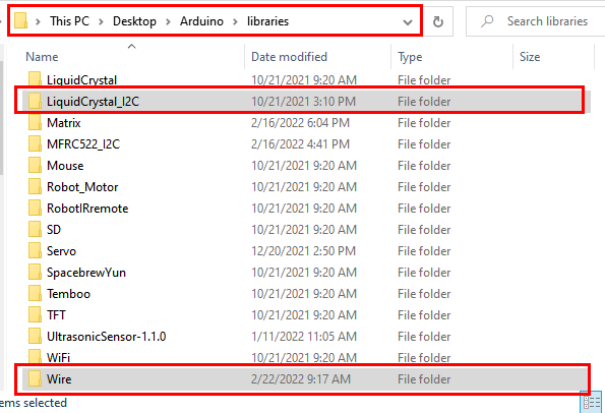Select the Robot_Motor folder name
The width and height of the screenshot is (605, 413).
(x=83, y=187)
